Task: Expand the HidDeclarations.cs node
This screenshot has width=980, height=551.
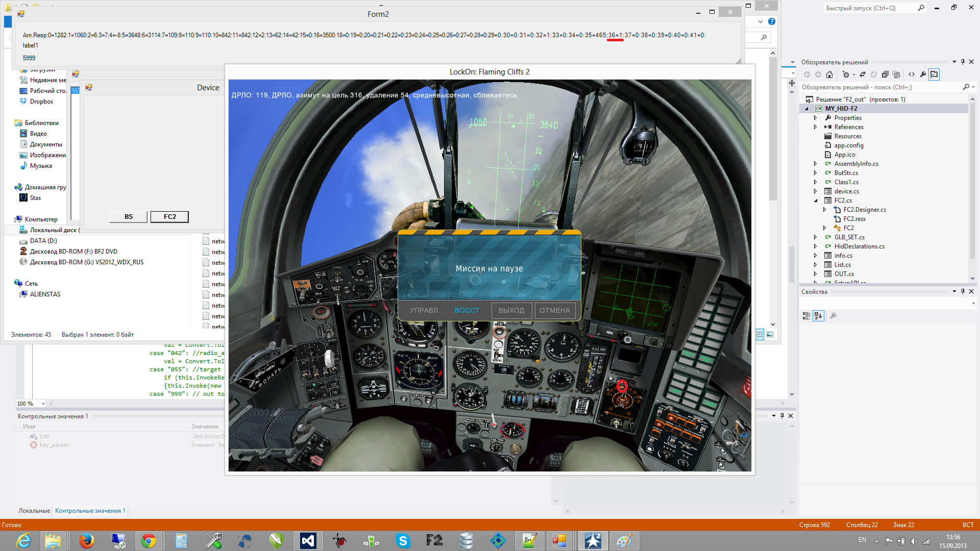Action: [816, 246]
